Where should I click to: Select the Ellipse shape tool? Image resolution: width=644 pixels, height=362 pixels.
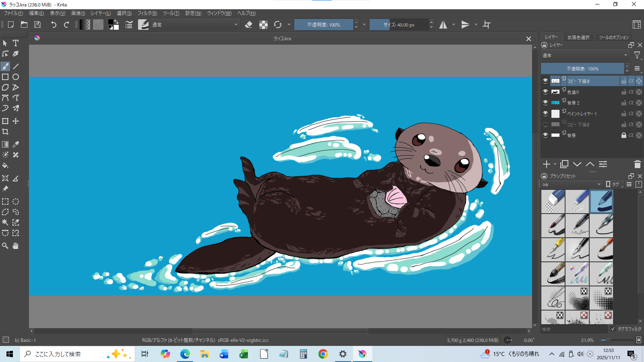pos(16,77)
